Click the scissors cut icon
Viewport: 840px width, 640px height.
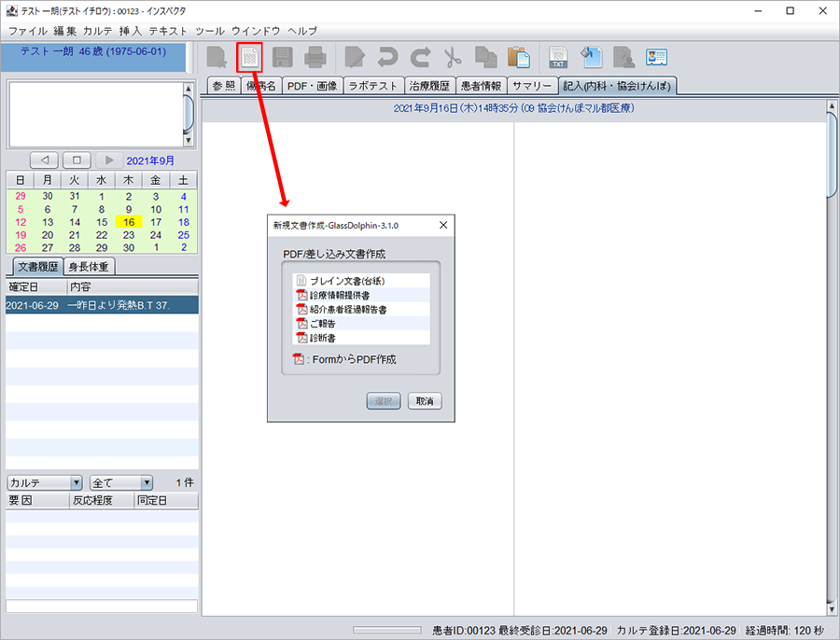pyautogui.click(x=453, y=57)
